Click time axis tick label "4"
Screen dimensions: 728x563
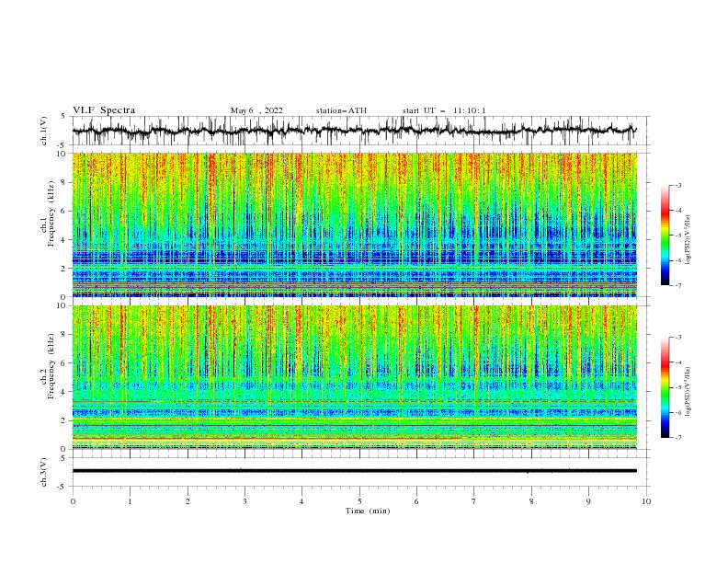[301, 501]
